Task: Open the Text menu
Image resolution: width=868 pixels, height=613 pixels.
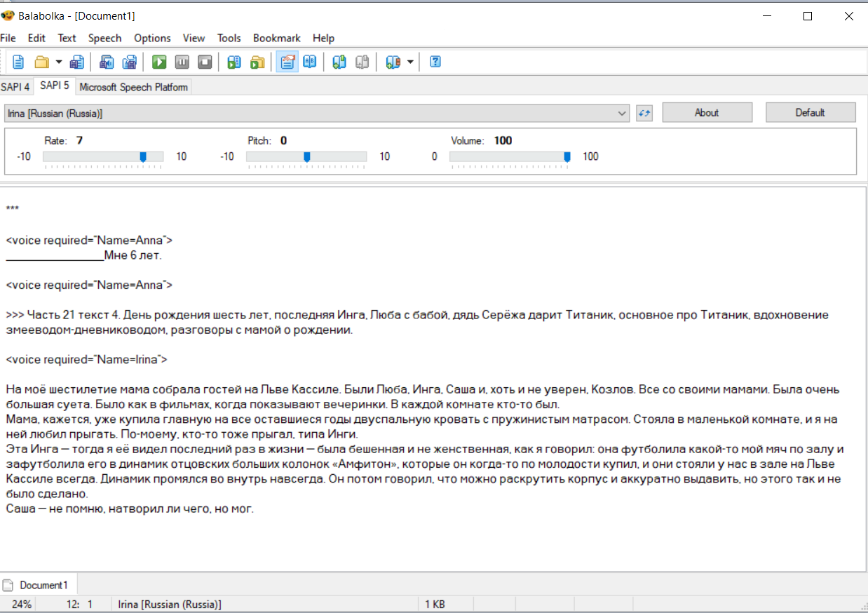Action: (67, 38)
